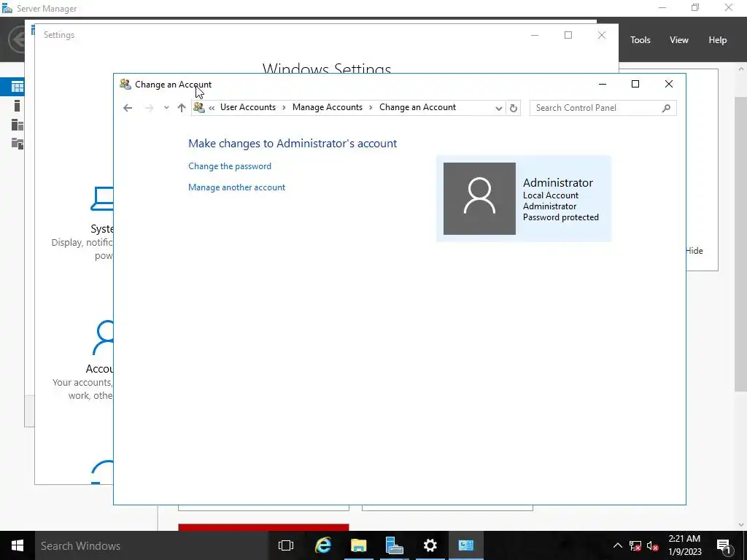
Task: Navigate to User Accounts in breadcrumb
Action: coord(248,107)
